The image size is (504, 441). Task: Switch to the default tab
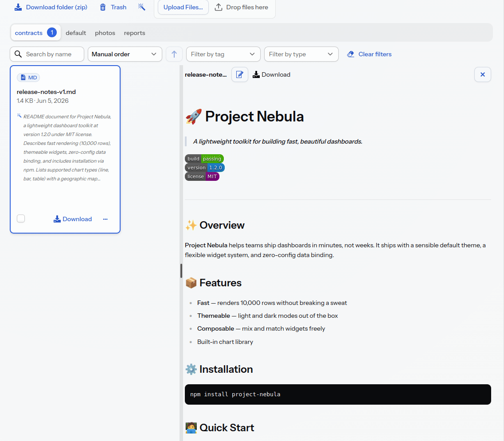click(x=76, y=33)
